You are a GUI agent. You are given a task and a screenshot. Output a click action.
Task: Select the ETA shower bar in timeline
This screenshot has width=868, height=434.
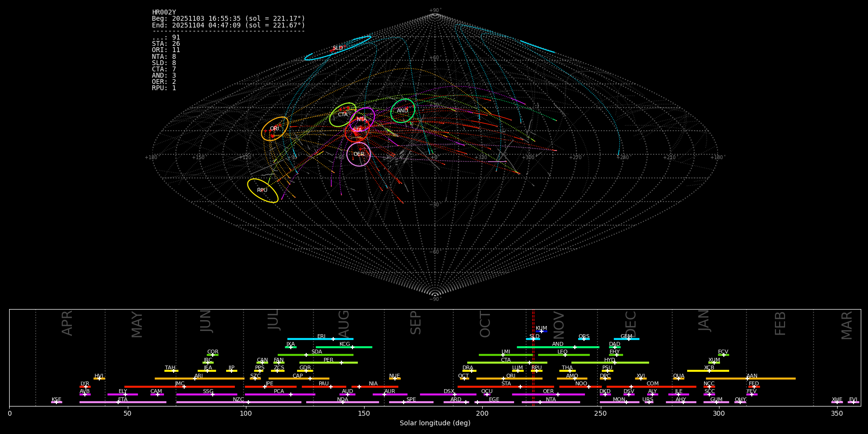pyautogui.click(x=123, y=402)
